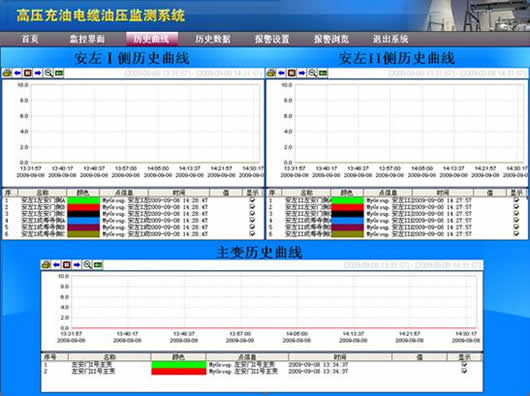Click back arrow in 安左I侧 chart toolbar

click(17, 73)
